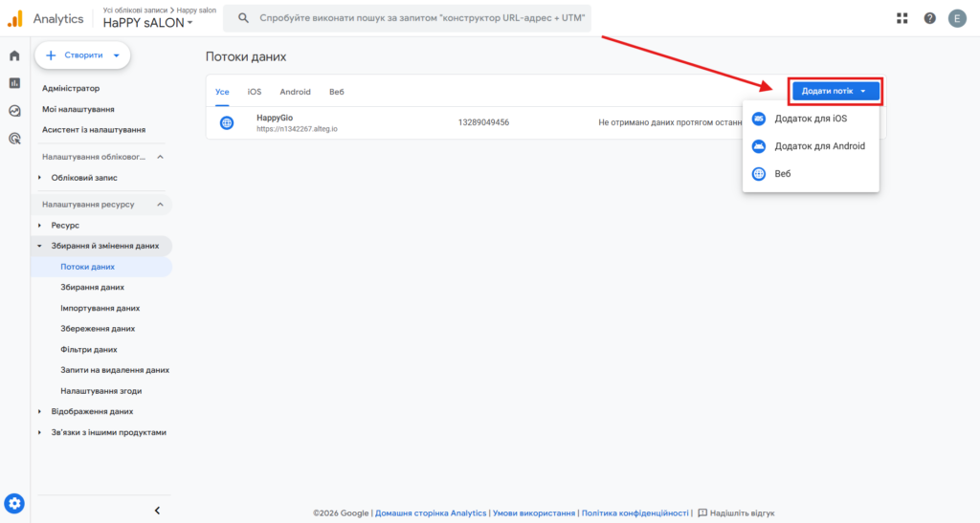Open the user account avatar
The width and height of the screenshot is (980, 523).
pyautogui.click(x=957, y=18)
